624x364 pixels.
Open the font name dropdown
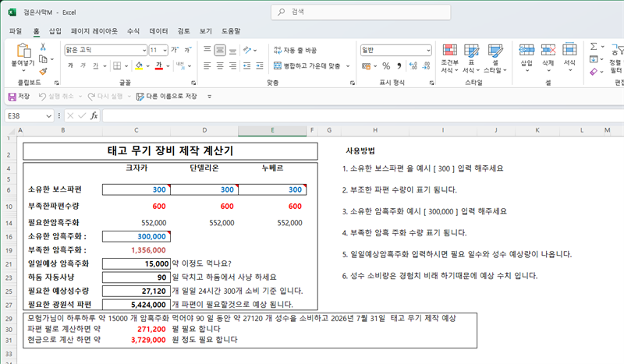tap(144, 50)
